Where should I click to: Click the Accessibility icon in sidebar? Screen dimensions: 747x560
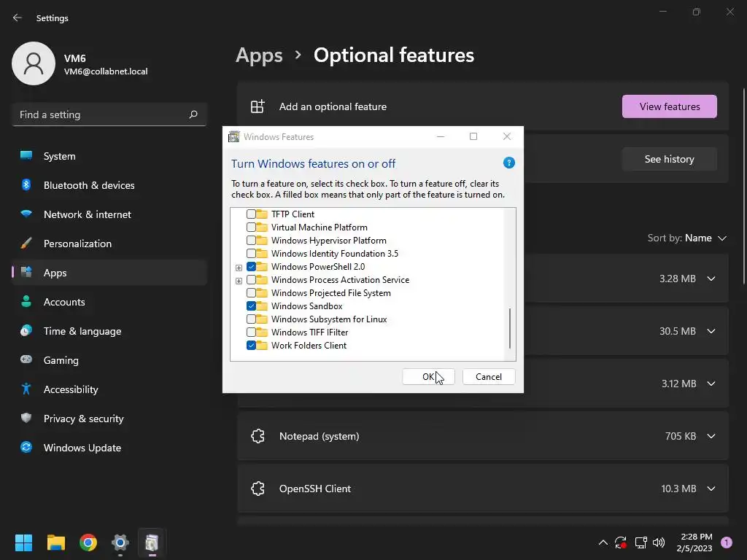26,389
